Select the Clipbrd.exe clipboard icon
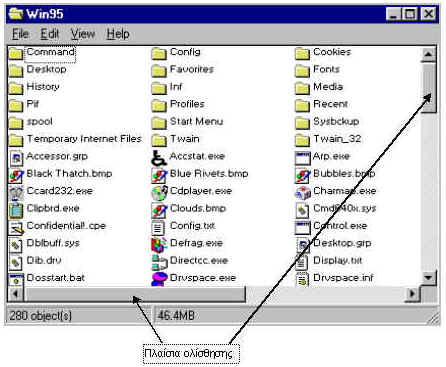The image size is (446, 367). pyautogui.click(x=16, y=210)
